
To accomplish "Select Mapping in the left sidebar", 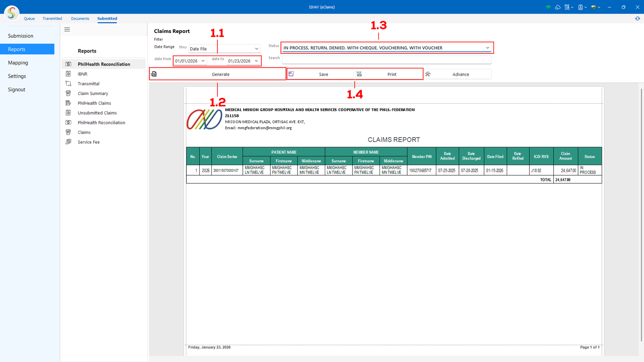I will click(x=18, y=63).
